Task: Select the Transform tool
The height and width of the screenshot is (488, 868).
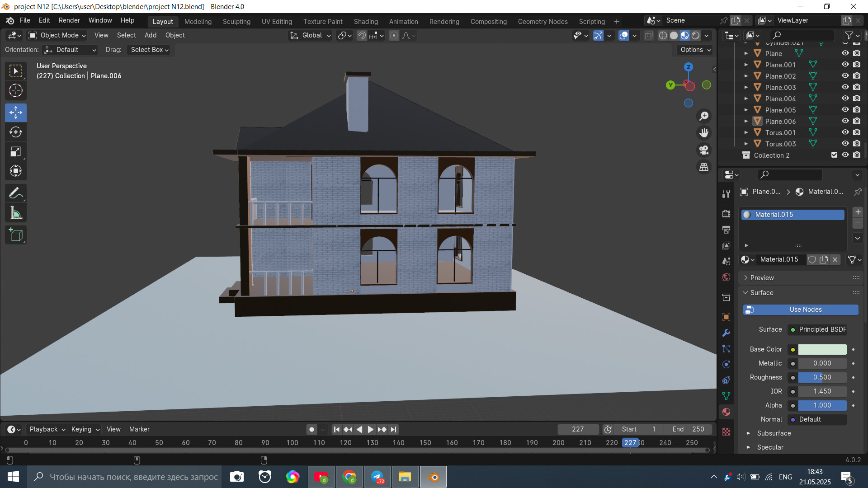Action: 16,171
